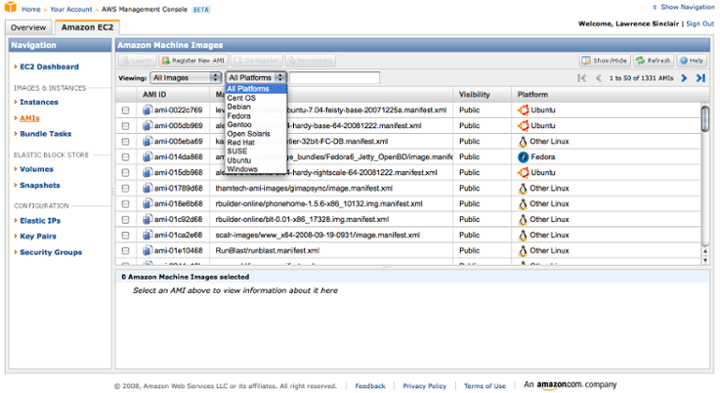Click the AWS orange cube logo
720x393 pixels.
click(x=11, y=7)
